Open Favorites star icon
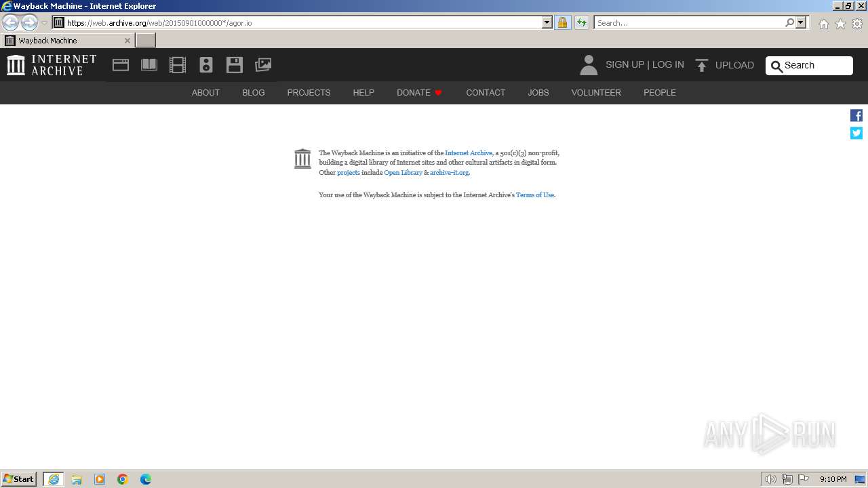 coord(840,24)
